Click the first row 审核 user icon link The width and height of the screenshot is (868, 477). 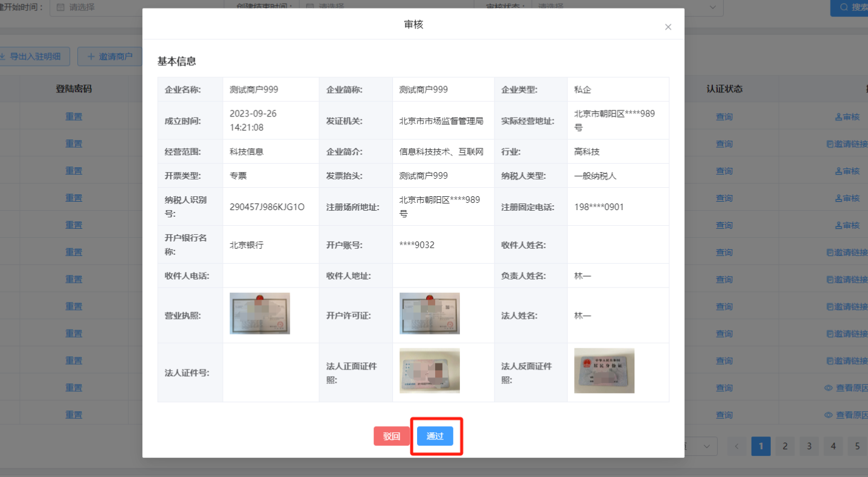coord(847,117)
